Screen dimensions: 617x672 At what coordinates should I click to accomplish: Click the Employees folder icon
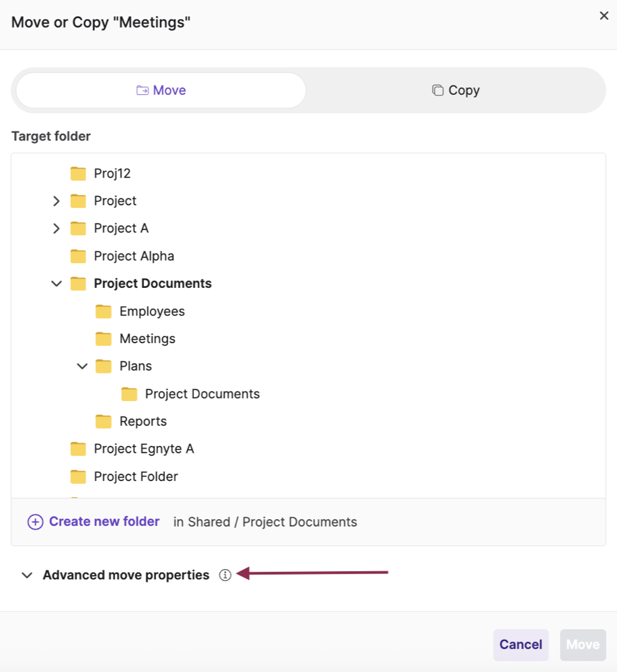tap(104, 311)
